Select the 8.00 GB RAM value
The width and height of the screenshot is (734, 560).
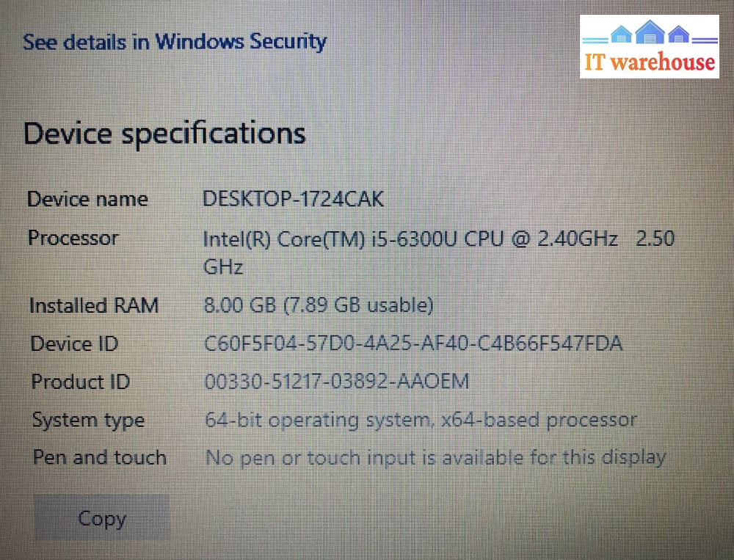(x=318, y=305)
